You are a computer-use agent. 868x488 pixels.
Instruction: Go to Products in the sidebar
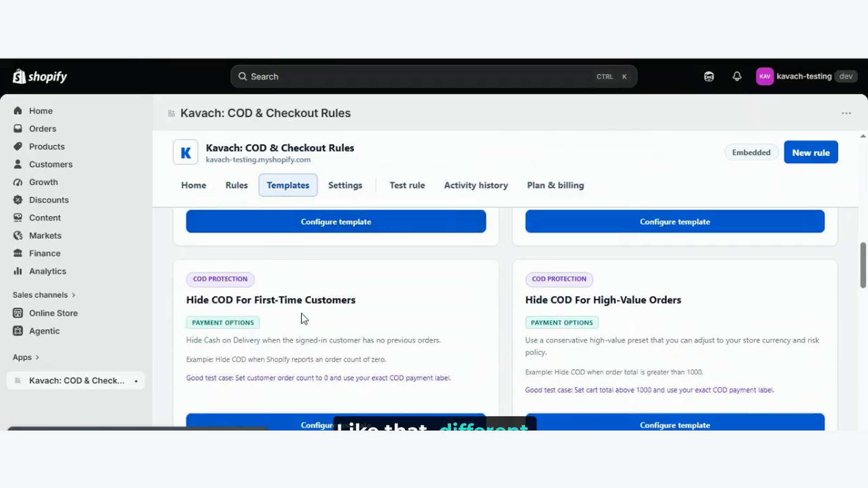pyautogui.click(x=47, y=146)
